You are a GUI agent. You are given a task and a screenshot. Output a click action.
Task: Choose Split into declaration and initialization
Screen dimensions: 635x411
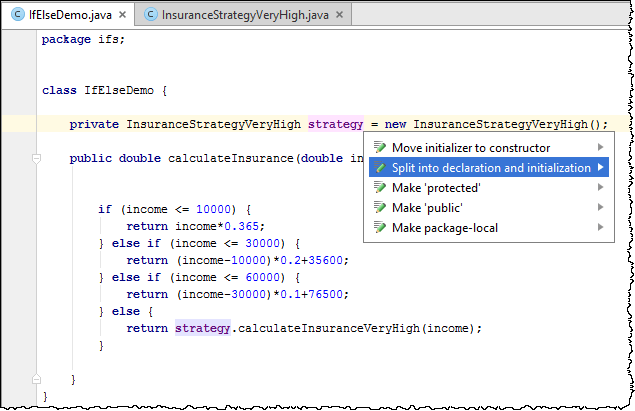pos(490,168)
